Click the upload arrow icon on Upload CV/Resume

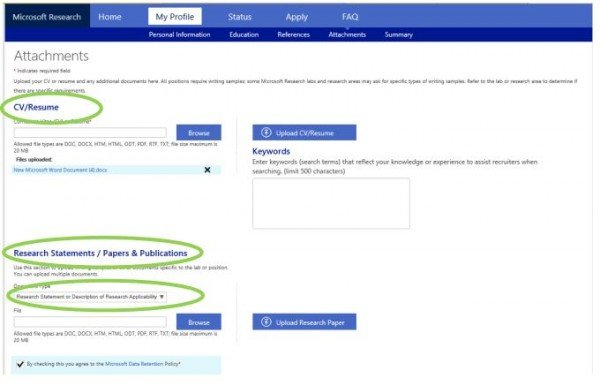point(266,132)
